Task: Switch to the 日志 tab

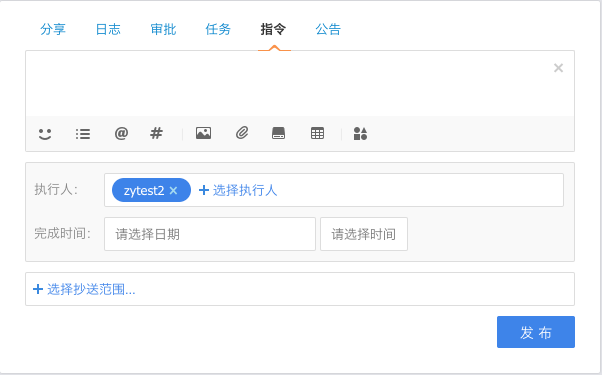Action: point(108,29)
